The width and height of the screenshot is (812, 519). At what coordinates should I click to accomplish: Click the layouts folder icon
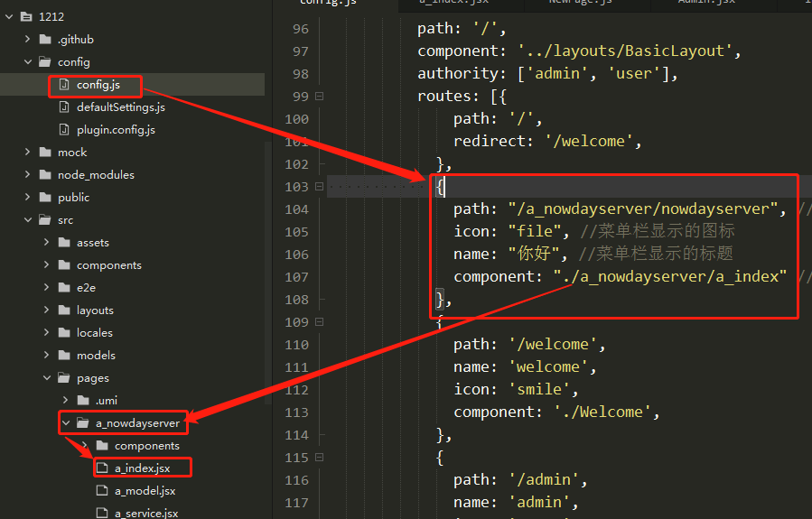click(64, 310)
